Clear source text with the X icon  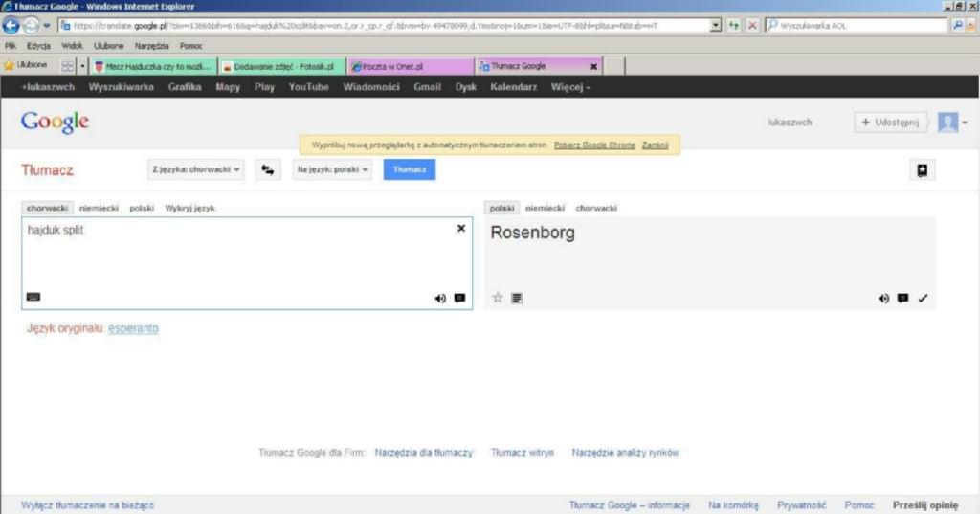(x=461, y=229)
